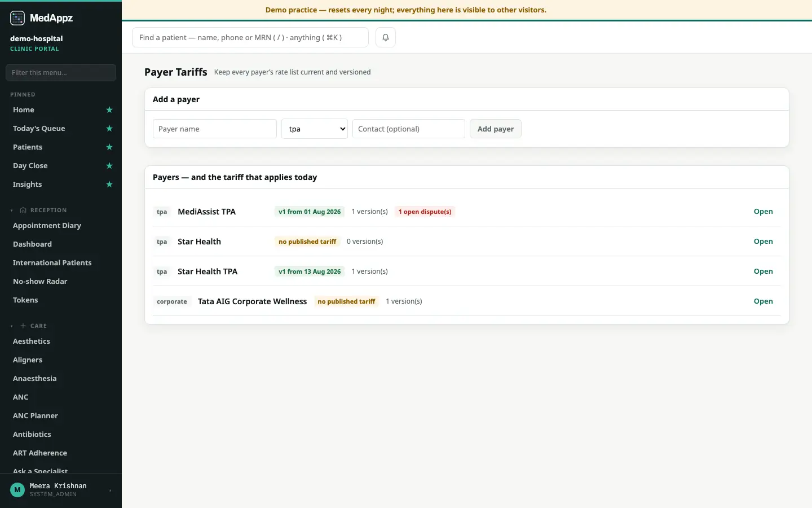
Task: Open the Day Close page
Action: click(30, 166)
